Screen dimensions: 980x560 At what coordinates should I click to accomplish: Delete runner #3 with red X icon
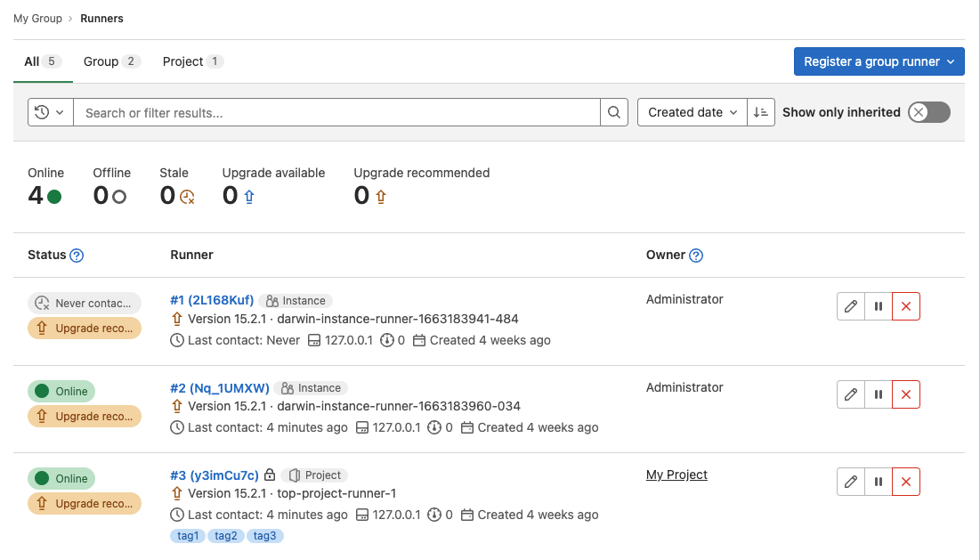click(x=906, y=482)
